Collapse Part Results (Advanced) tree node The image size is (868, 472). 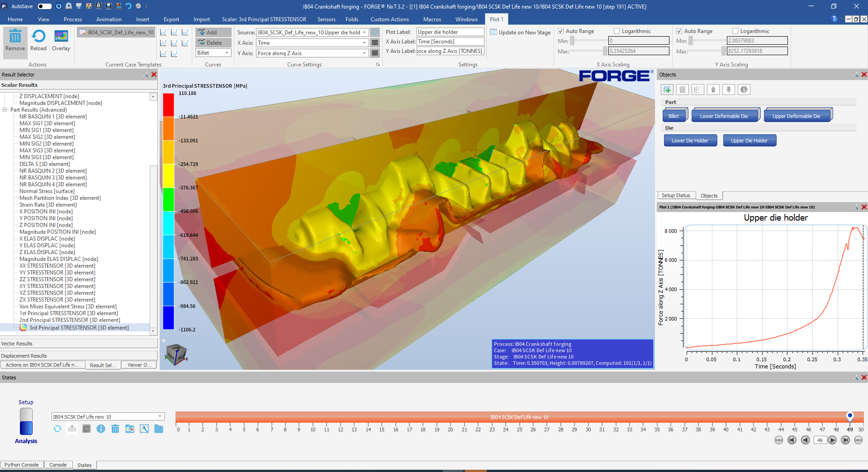[5, 110]
